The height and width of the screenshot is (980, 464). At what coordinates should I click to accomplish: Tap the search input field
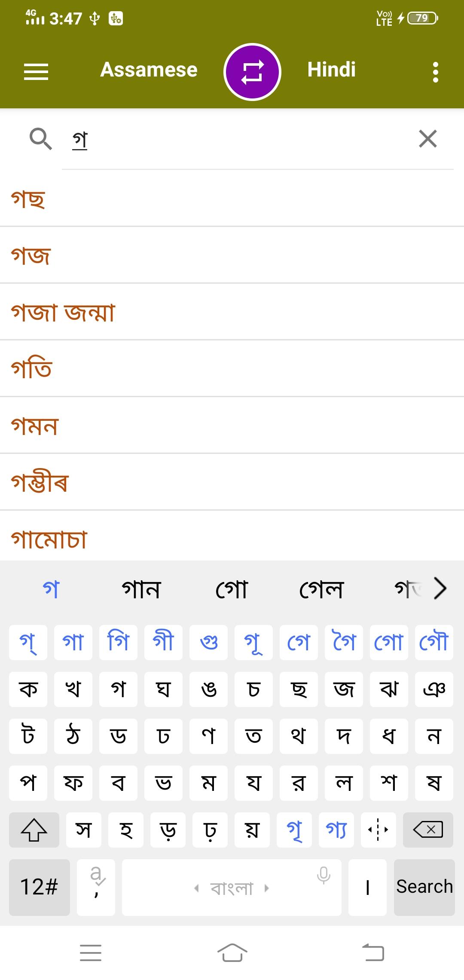tap(241, 139)
